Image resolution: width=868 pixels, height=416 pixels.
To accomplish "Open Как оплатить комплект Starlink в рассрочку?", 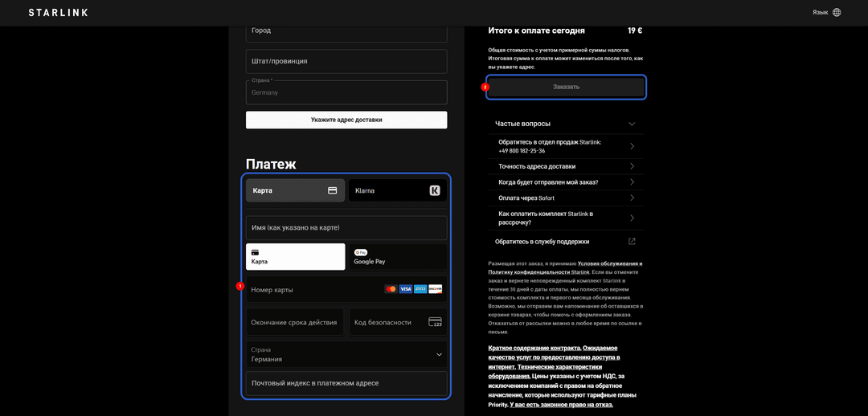I will point(566,218).
